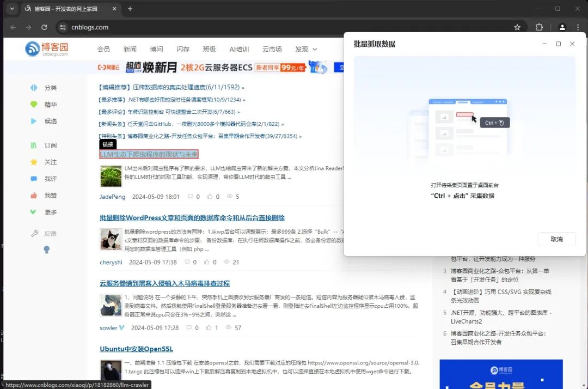Expand the 更多 section in sidebar

coord(35,212)
